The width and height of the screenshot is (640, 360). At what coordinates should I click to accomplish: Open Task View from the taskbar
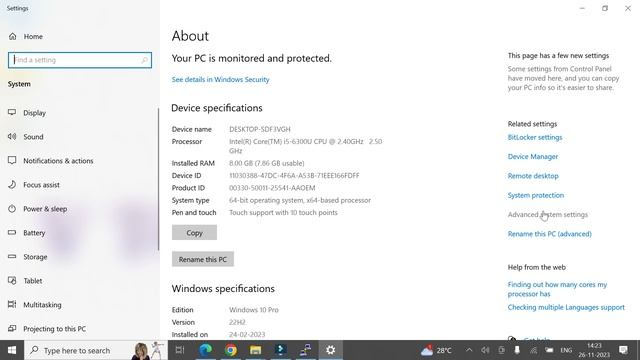(x=180, y=350)
